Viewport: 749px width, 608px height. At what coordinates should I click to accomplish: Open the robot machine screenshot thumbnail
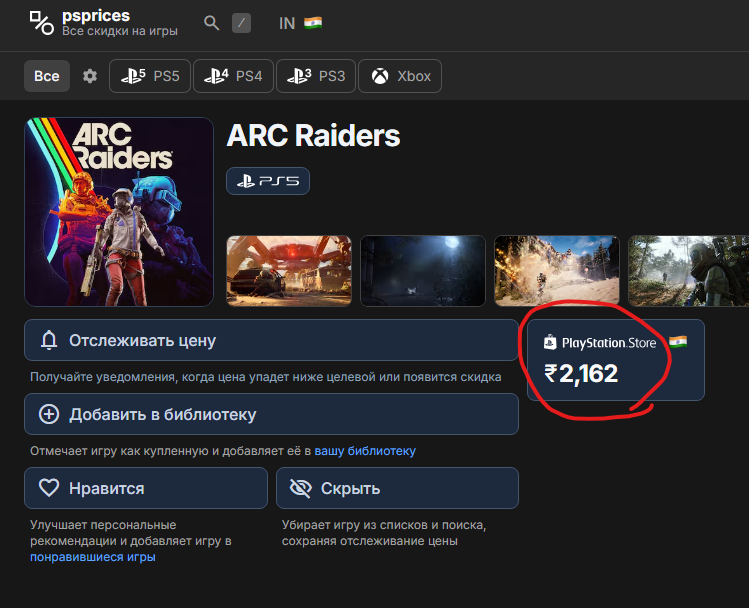point(289,270)
